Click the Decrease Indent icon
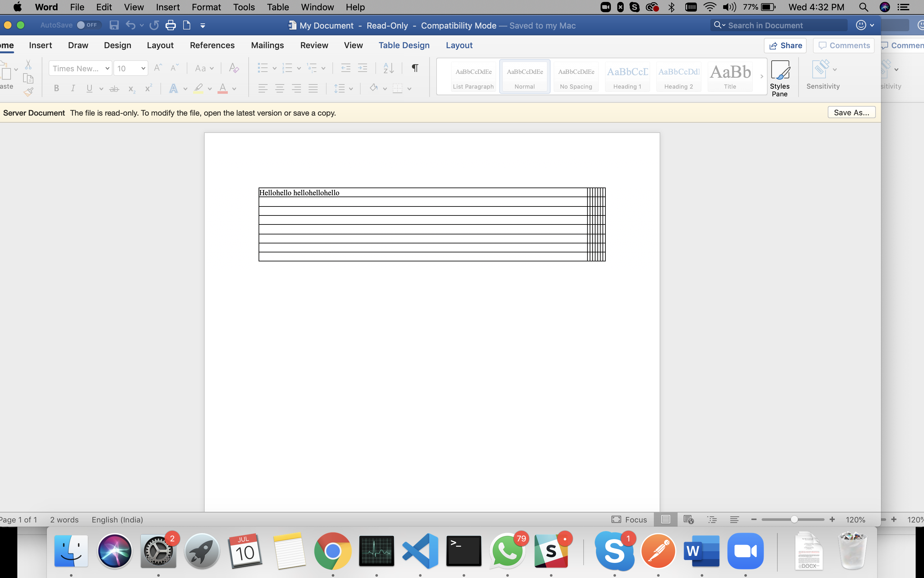The height and width of the screenshot is (578, 924). pos(346,68)
